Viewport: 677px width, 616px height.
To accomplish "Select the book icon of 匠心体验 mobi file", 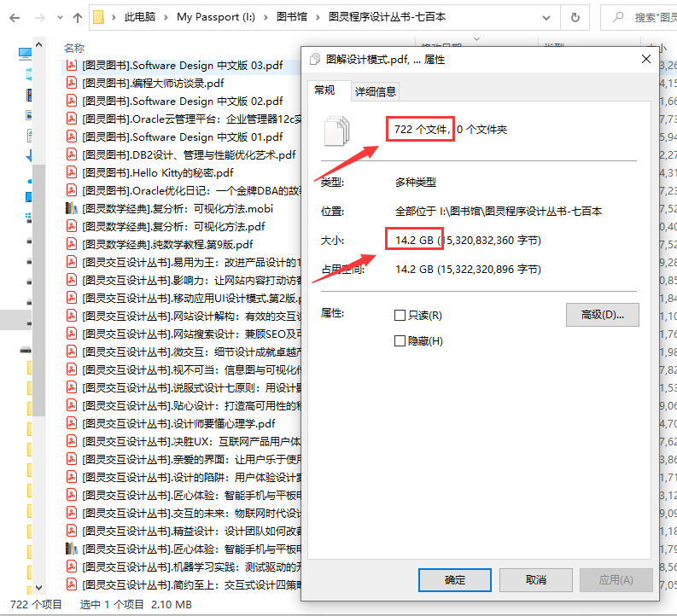I will click(71, 549).
